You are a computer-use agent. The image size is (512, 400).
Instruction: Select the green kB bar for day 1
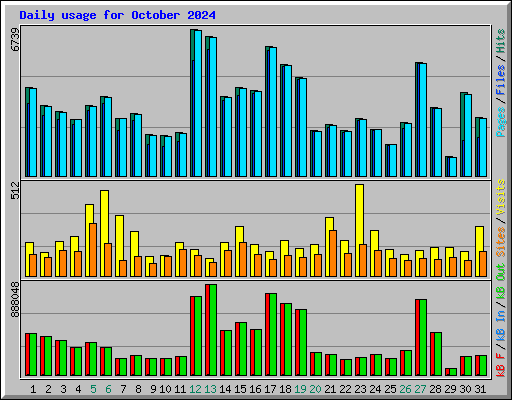(33, 354)
